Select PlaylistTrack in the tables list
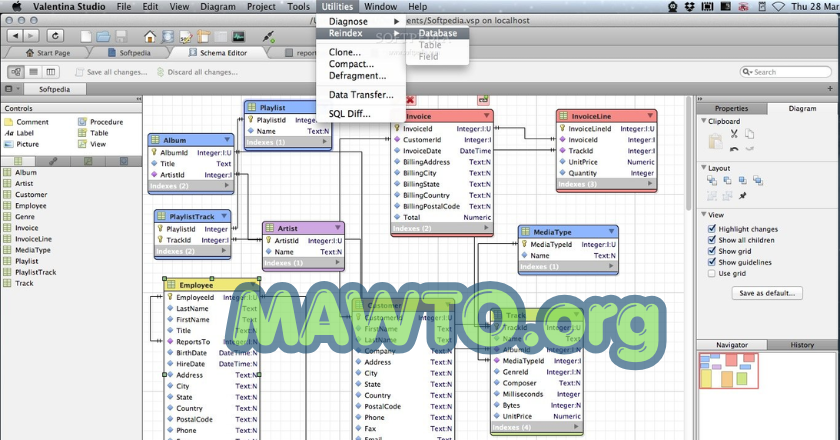Screen dimensions: 840x440 [x=35, y=272]
